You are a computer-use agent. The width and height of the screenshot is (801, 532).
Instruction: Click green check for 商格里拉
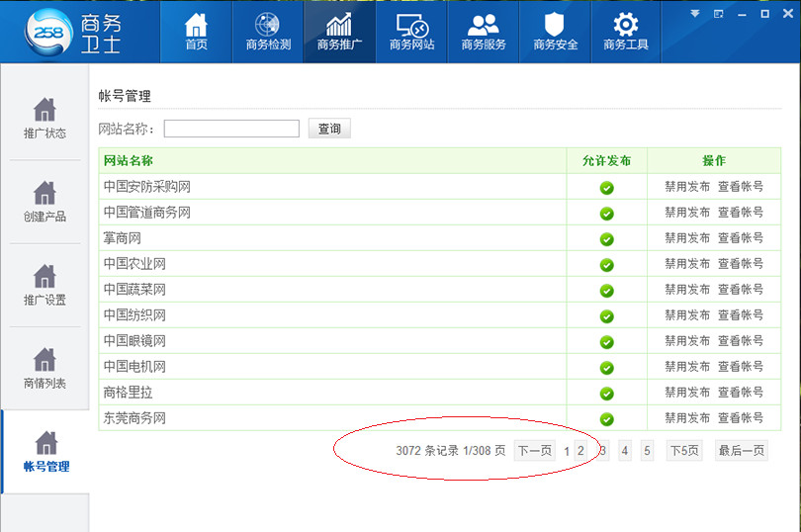607,393
